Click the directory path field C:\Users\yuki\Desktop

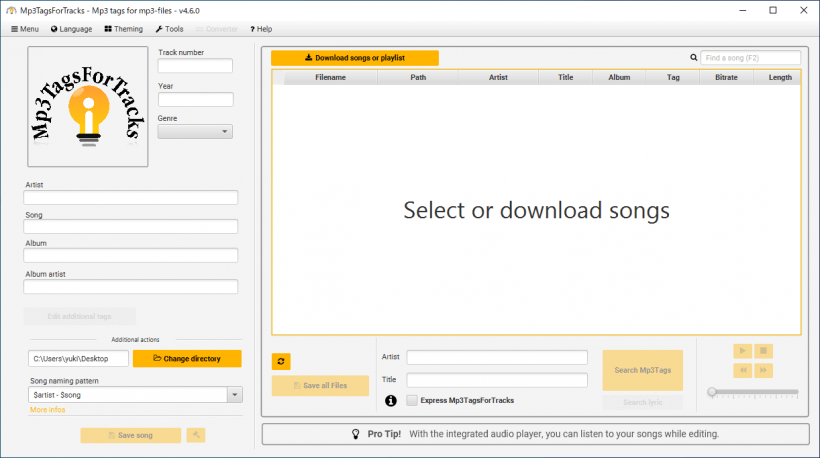[x=78, y=359]
